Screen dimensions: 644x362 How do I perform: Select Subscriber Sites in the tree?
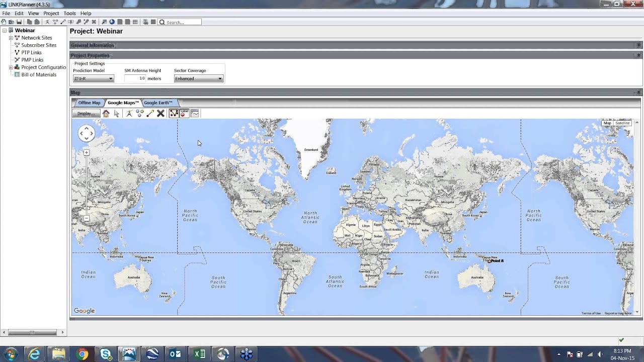pyautogui.click(x=39, y=45)
